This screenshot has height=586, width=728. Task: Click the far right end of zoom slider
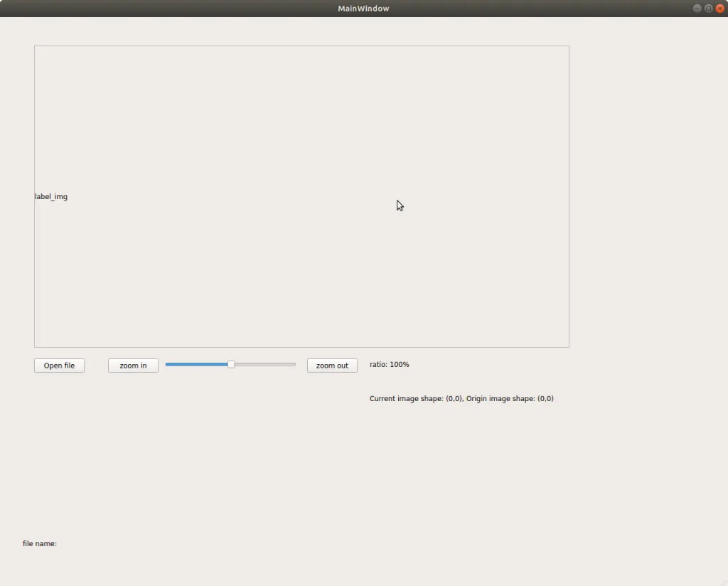(x=294, y=364)
